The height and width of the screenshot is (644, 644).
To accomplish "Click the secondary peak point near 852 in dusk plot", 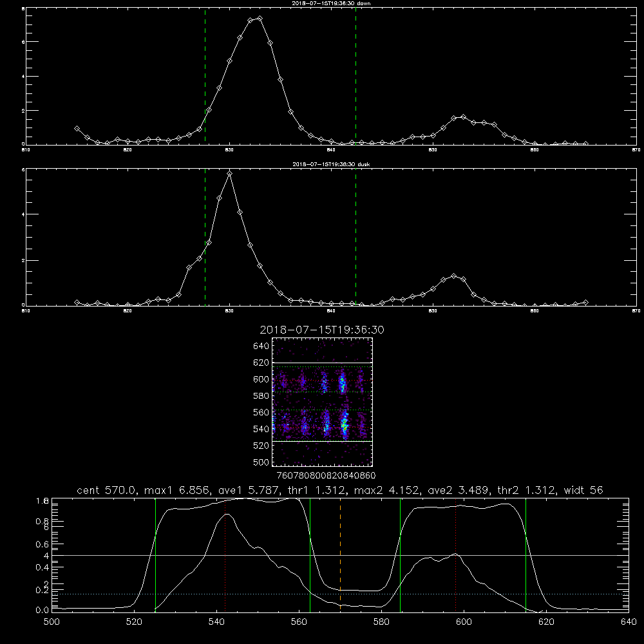I will coord(453,276).
